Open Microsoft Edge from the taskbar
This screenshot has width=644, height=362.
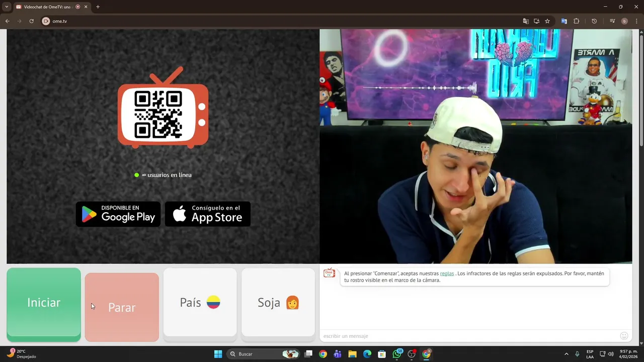[367, 354]
